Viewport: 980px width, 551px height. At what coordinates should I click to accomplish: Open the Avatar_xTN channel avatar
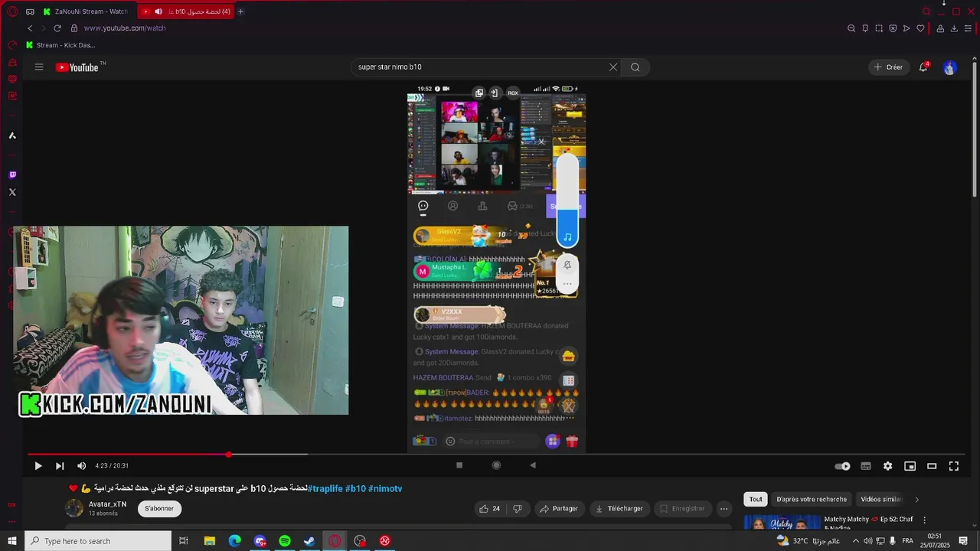point(74,508)
